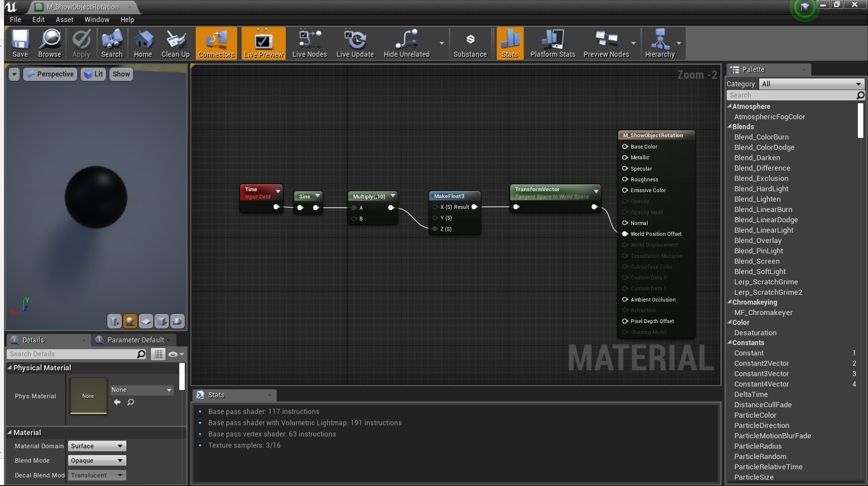Viewport: 868px width, 486px height.
Task: Click the Platform Stats icon
Action: click(x=552, y=43)
